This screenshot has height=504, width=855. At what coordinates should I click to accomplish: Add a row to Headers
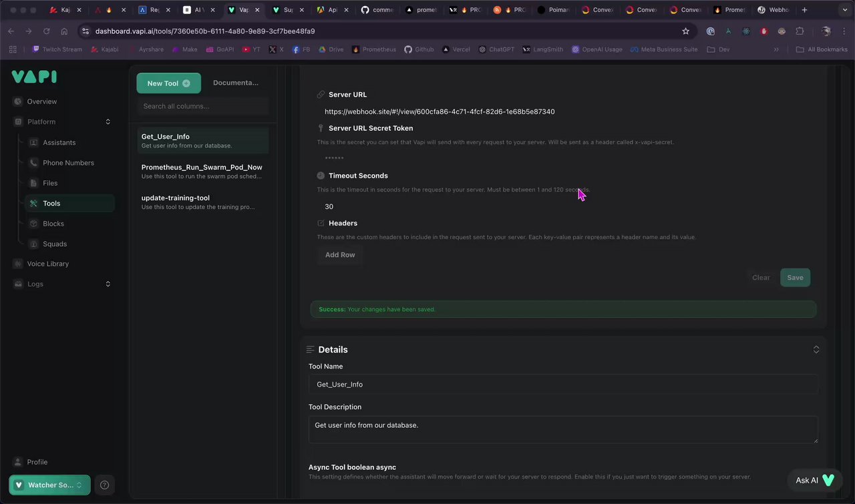[x=340, y=255]
